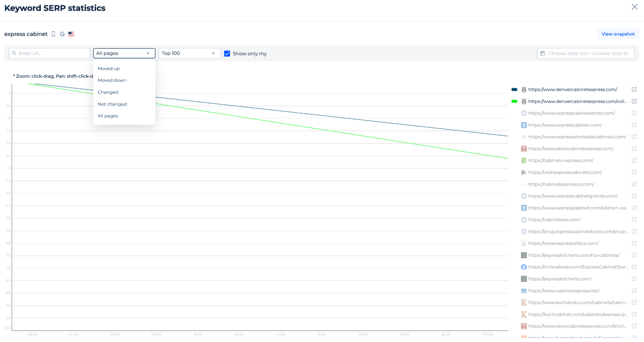This screenshot has width=644, height=342.
Task: Click the calendar icon in date field
Action: 543,54
